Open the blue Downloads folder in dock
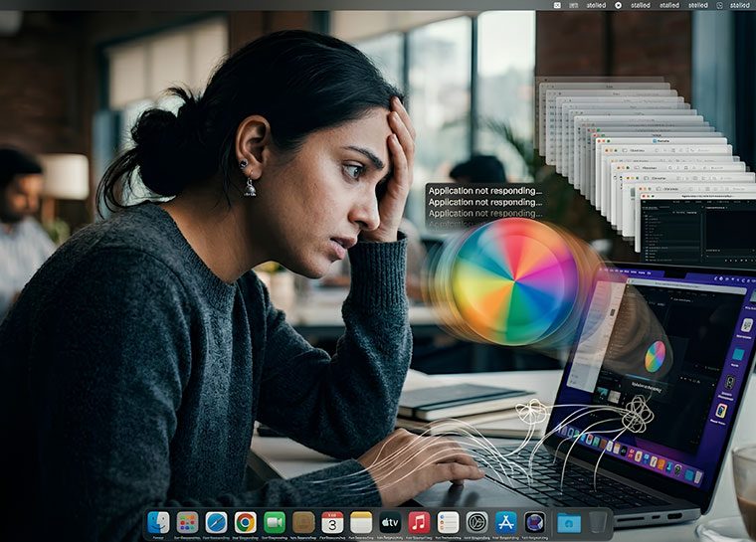The image size is (756, 542). click(x=569, y=523)
